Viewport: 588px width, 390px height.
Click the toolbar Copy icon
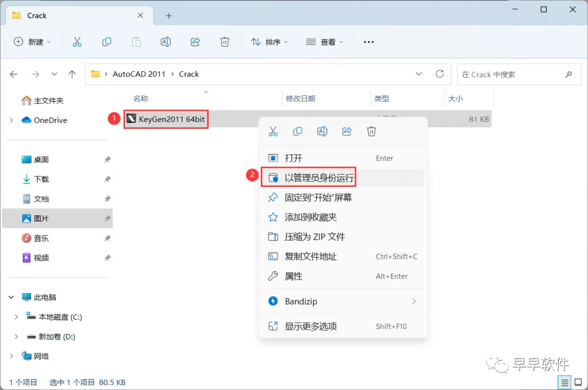[107, 42]
